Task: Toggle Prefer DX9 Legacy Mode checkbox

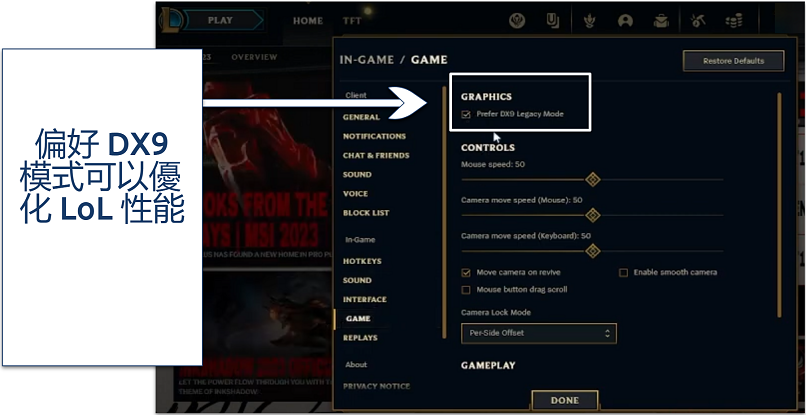Action: click(x=466, y=114)
